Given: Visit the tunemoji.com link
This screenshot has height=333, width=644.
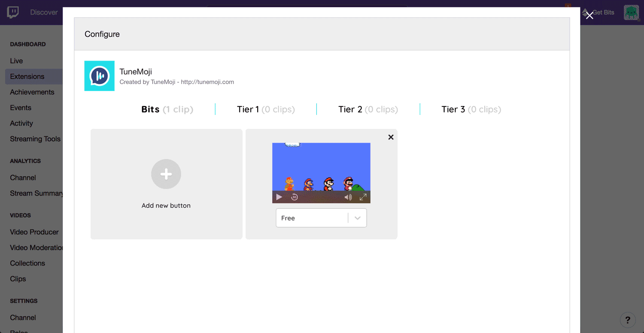Looking at the screenshot, I should coord(207,82).
